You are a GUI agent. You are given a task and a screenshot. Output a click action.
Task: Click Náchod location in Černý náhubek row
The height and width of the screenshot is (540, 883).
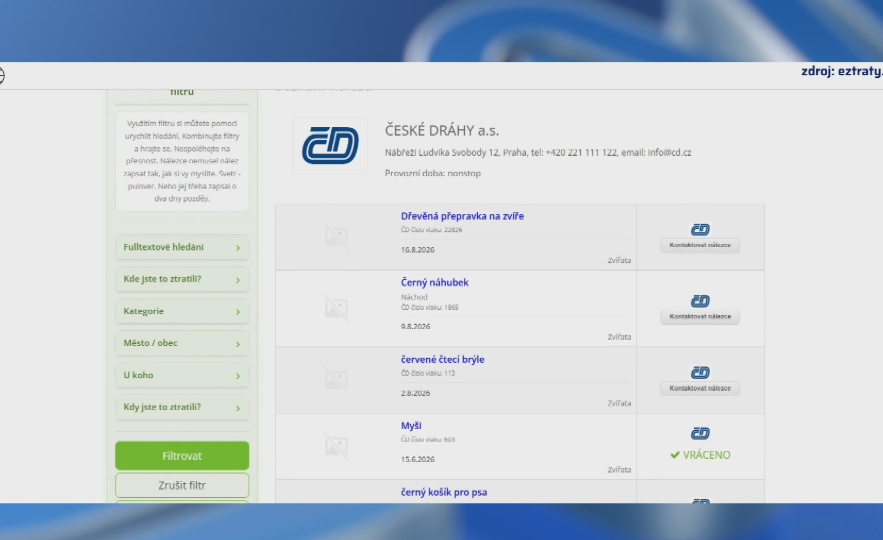tap(414, 297)
